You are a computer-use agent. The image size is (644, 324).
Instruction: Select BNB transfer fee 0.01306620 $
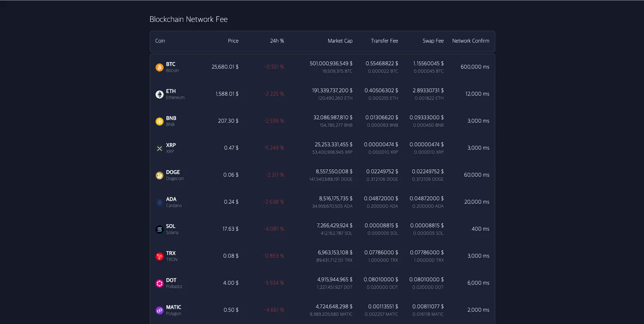[x=382, y=117]
